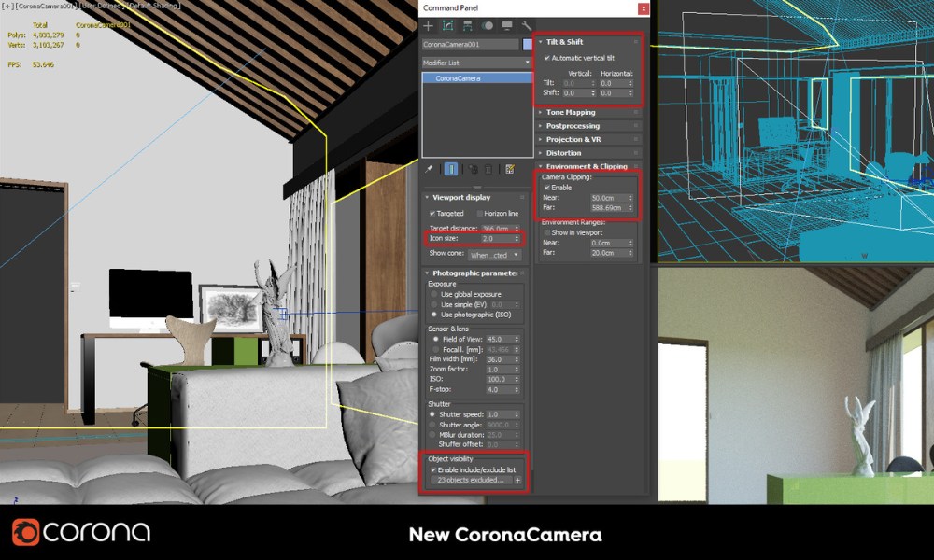
Task: Select the Use photographic (ISO) radio button
Action: (x=434, y=314)
